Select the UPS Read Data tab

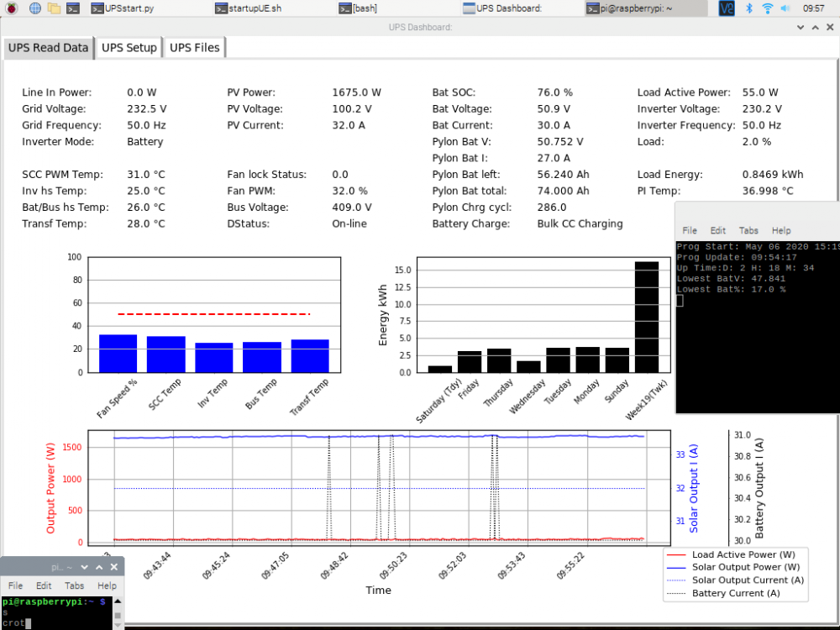point(48,48)
